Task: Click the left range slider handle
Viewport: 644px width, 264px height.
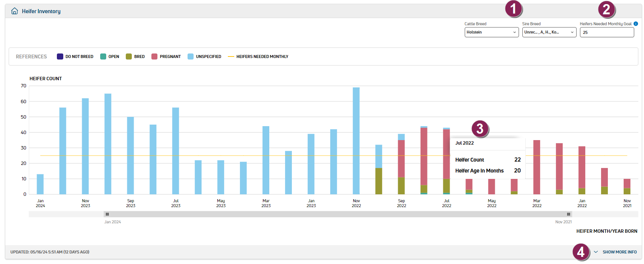Action: (x=107, y=214)
